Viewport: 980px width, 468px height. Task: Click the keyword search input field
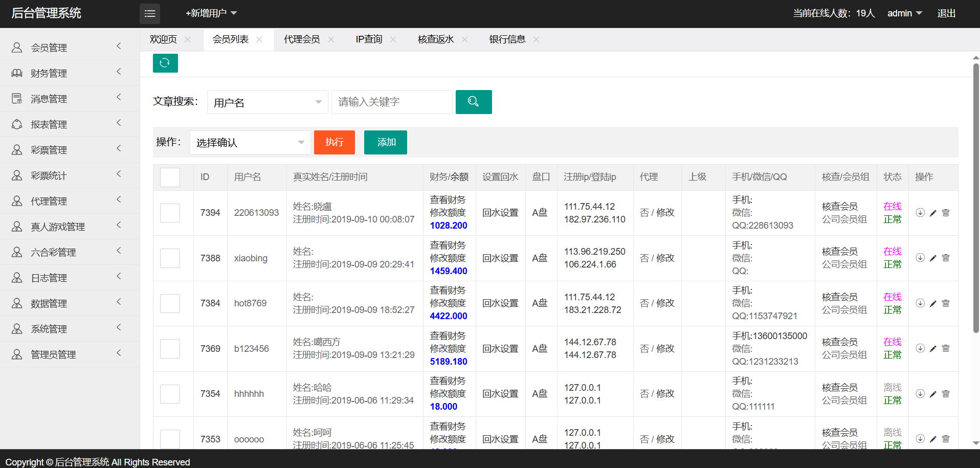click(391, 102)
